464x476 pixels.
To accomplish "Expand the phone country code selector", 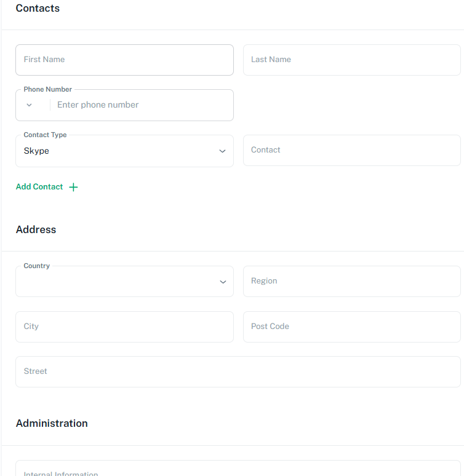I will [x=29, y=105].
